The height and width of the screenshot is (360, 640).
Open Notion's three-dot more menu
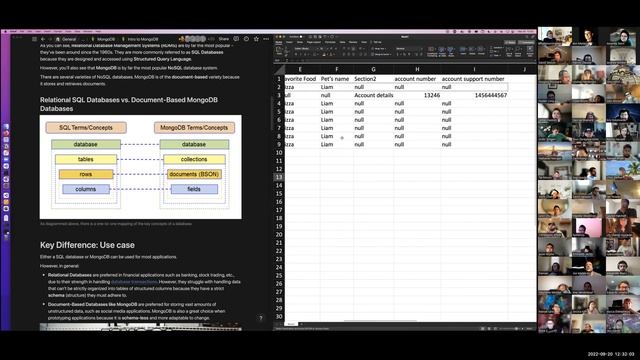click(266, 39)
